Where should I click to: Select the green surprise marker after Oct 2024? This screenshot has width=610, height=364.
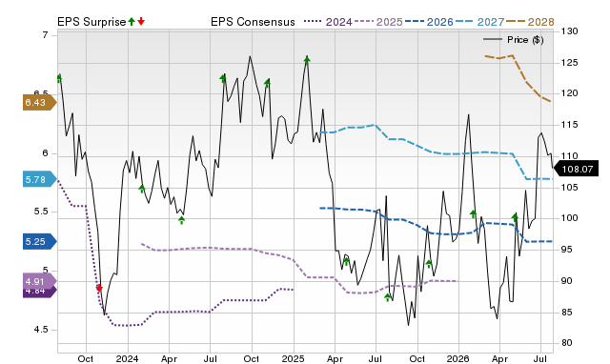[x=267, y=83]
